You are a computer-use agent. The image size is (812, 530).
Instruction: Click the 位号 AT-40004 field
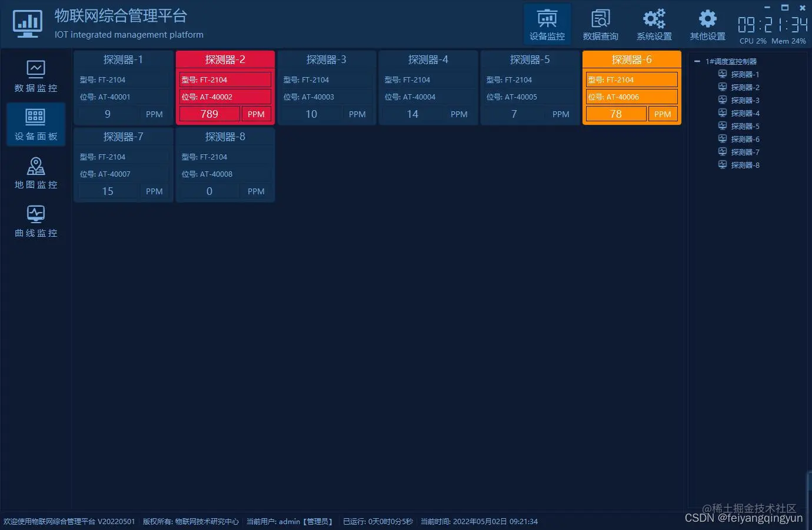(429, 97)
